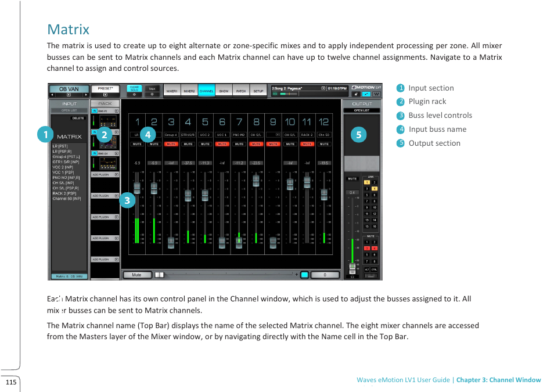
Task: Click buss 8 fader handle
Action: (x=256, y=181)
